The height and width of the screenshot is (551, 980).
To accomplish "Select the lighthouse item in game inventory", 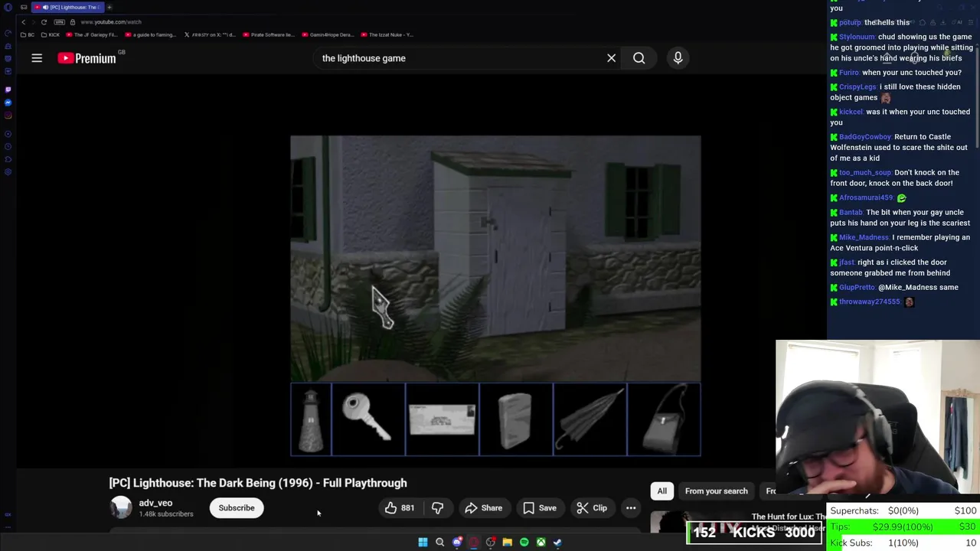I will [x=311, y=420].
